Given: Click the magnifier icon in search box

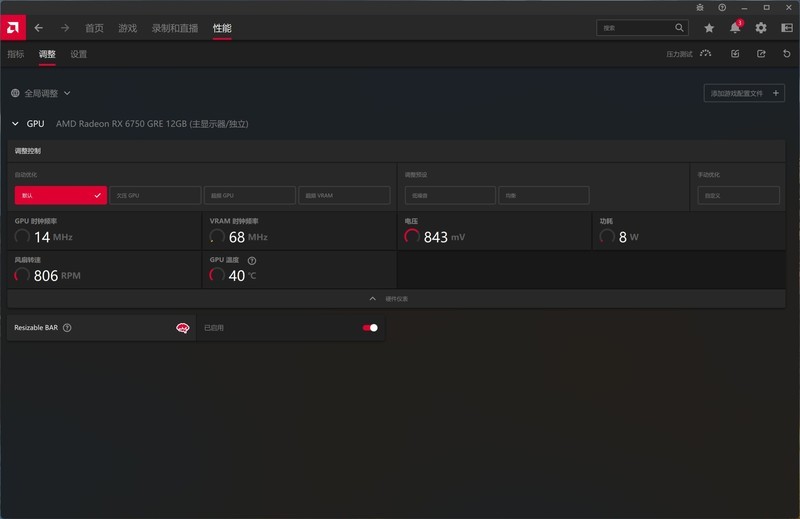Looking at the screenshot, I should [x=679, y=28].
